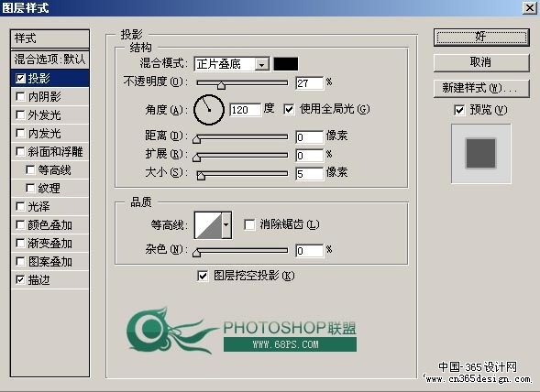Enable the 消除锯齿 anti-alias checkbox
The height and width of the screenshot is (392, 540).
(x=249, y=224)
